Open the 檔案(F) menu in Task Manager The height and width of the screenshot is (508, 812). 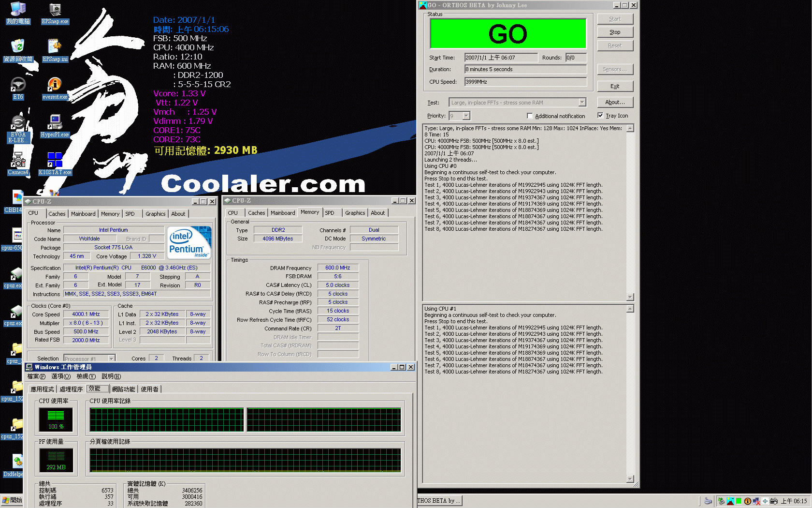click(x=36, y=376)
